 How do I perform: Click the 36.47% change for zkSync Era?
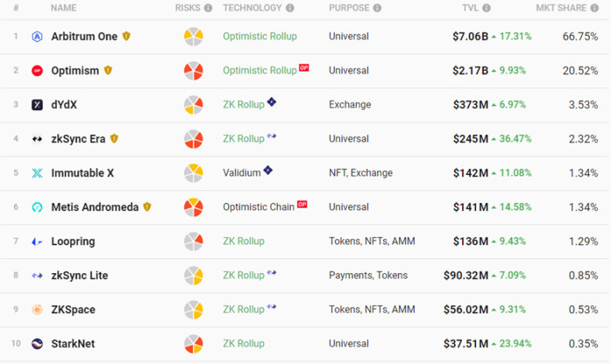click(x=515, y=139)
